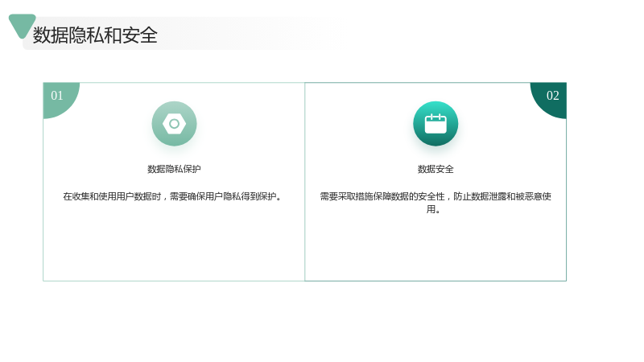Select the phrase 需要采取措施保障数据的安全性
The image size is (644, 362).
pos(382,196)
